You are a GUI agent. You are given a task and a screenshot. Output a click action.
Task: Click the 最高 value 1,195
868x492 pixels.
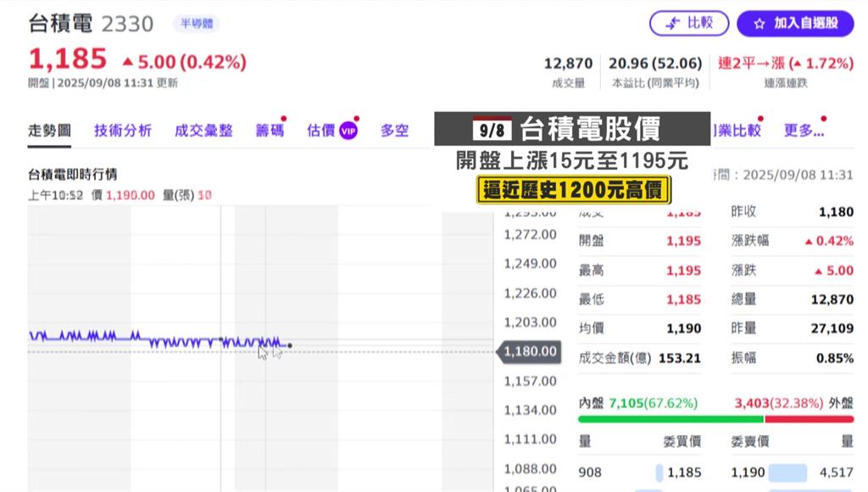click(684, 271)
